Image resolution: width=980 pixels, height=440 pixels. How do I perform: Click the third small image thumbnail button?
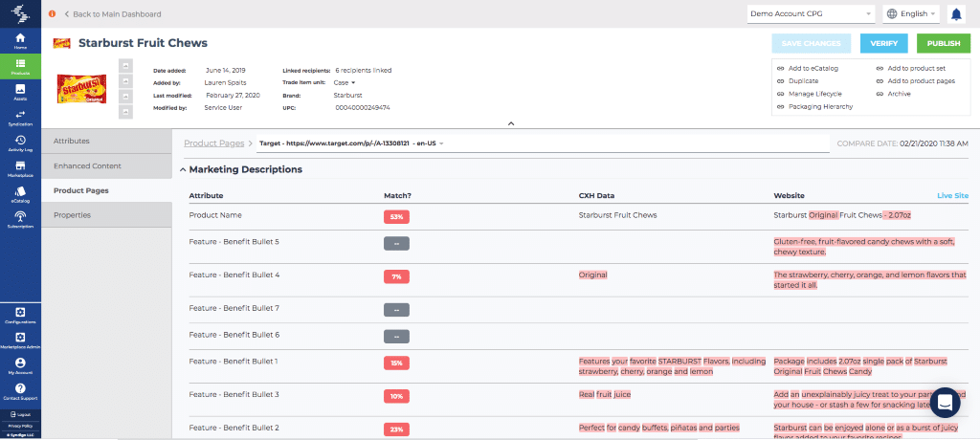pos(125,97)
